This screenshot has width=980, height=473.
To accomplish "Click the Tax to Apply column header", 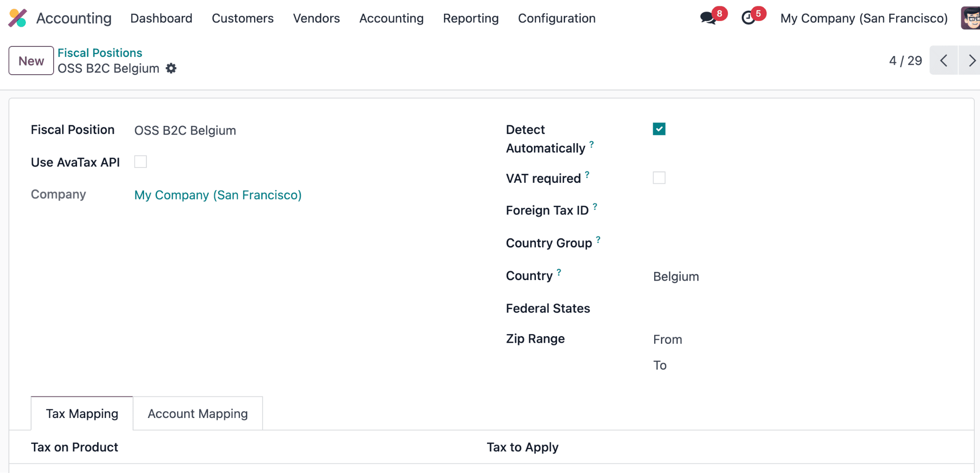I will 523,447.
